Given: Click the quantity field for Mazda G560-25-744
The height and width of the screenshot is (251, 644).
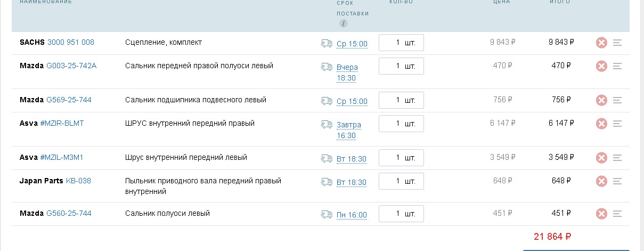Looking at the screenshot, I should point(401,213).
